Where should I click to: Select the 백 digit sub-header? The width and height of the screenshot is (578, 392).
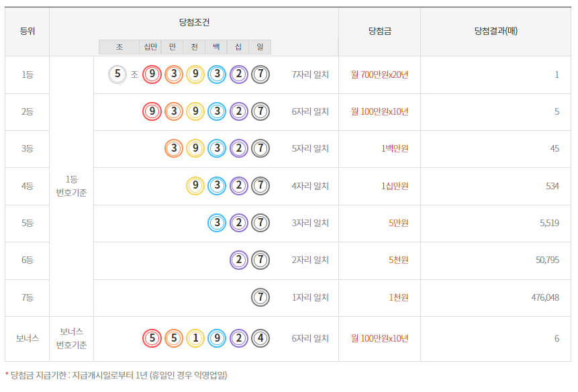click(x=216, y=47)
